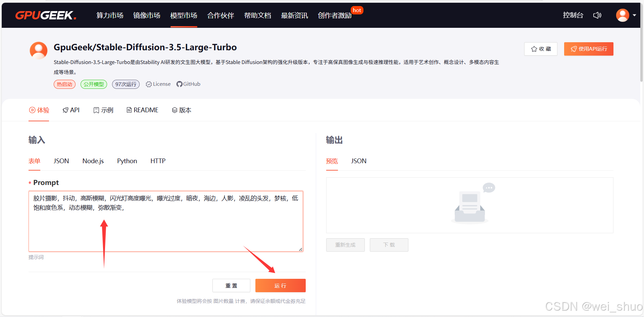Select the HTTP input tab
This screenshot has width=644, height=317.
158,161
